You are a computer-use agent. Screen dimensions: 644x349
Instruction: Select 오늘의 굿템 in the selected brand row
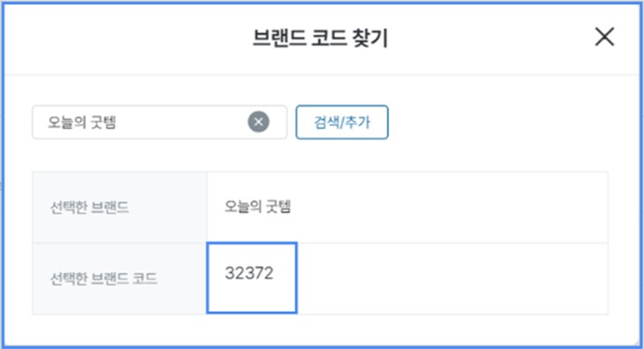[258, 207]
